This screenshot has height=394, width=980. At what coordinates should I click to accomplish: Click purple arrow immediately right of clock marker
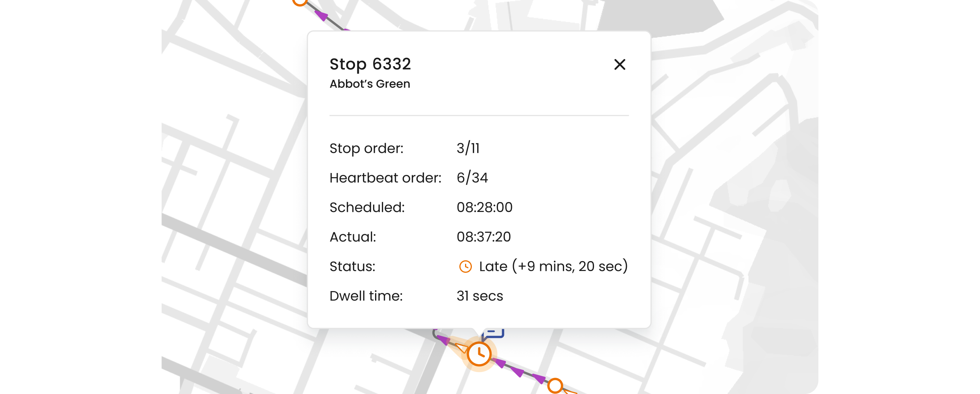click(500, 363)
